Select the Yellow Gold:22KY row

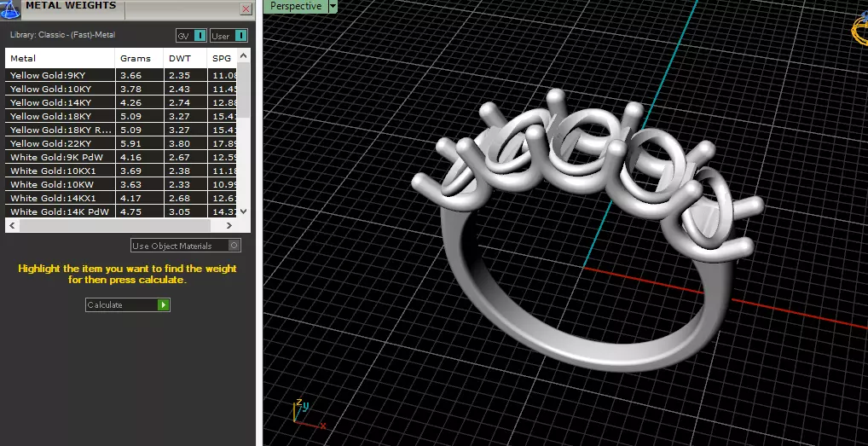coord(121,143)
